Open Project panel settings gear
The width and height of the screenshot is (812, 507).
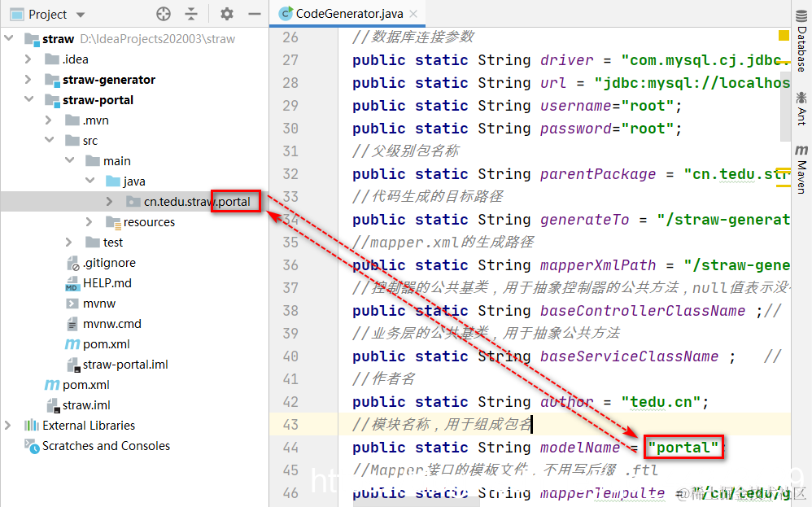click(x=227, y=14)
